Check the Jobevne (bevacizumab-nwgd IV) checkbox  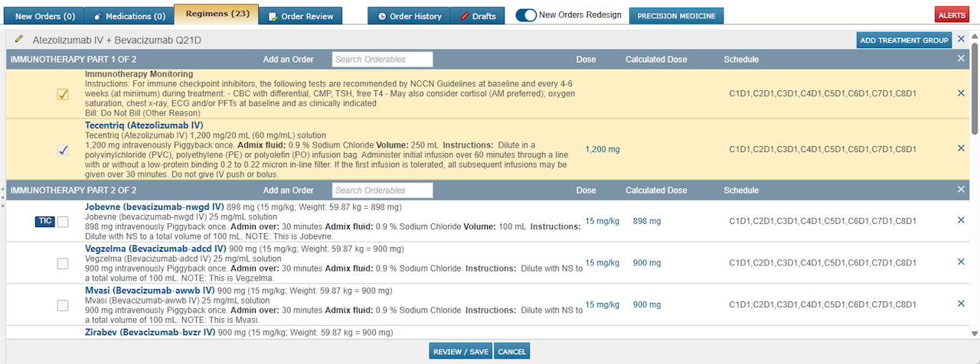coord(63,222)
